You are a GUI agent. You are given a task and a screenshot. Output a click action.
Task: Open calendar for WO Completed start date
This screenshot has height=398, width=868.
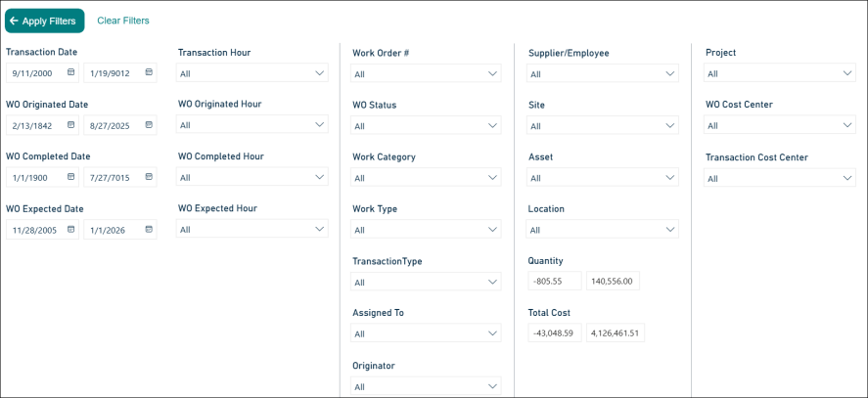[70, 177]
